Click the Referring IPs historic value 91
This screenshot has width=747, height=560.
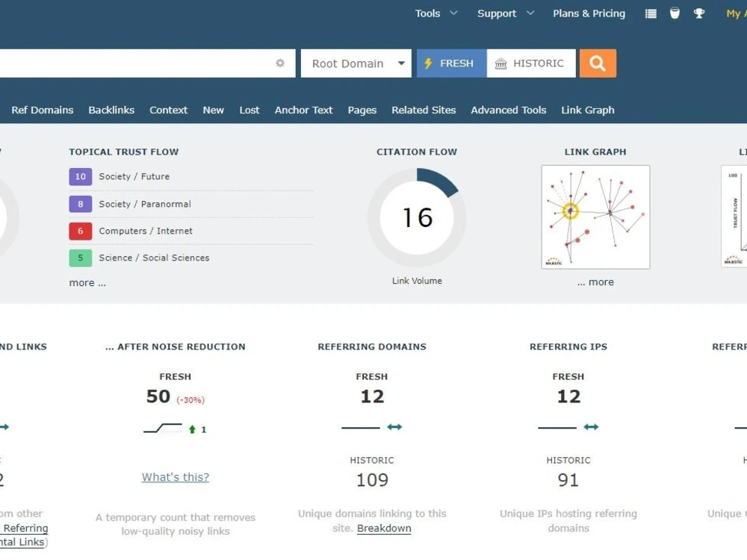point(568,480)
